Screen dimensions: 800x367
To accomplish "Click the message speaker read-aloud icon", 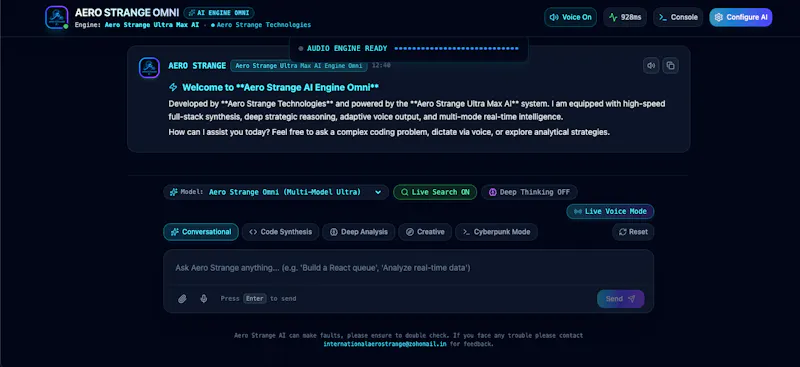I will [x=651, y=65].
